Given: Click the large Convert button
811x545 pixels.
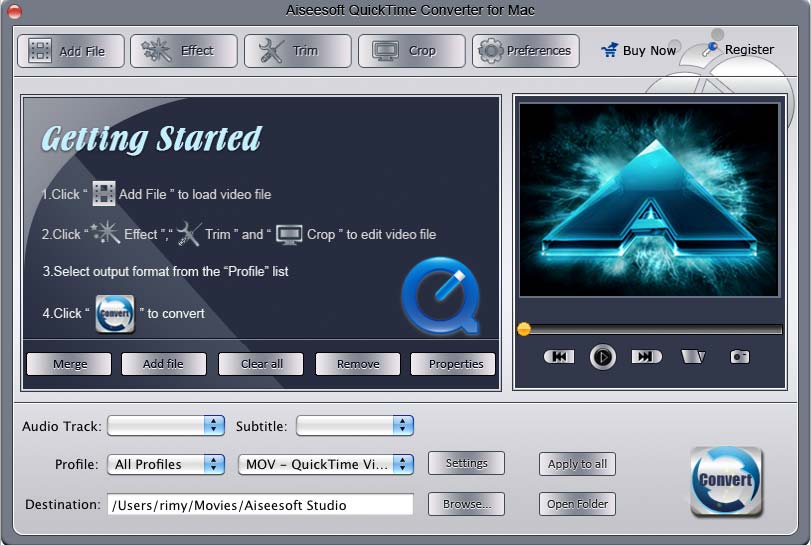Looking at the screenshot, I should pos(726,482).
